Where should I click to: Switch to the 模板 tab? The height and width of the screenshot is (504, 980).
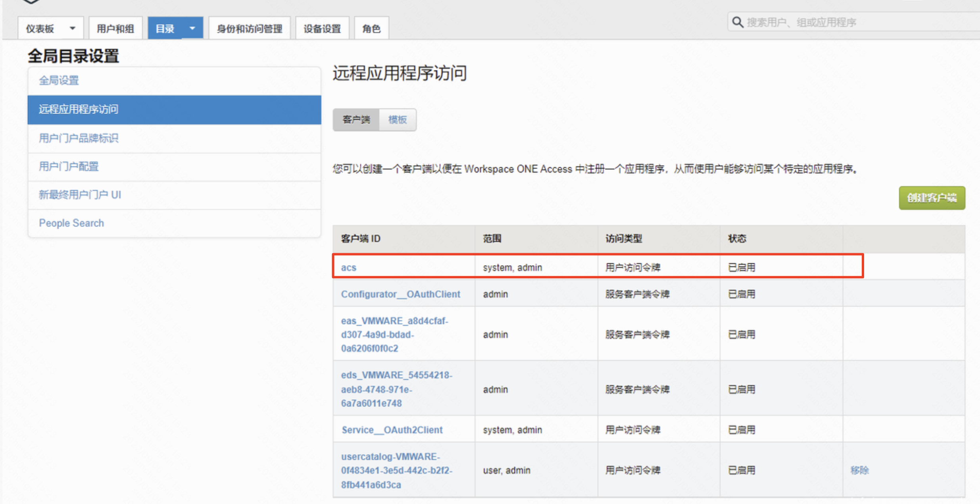398,119
